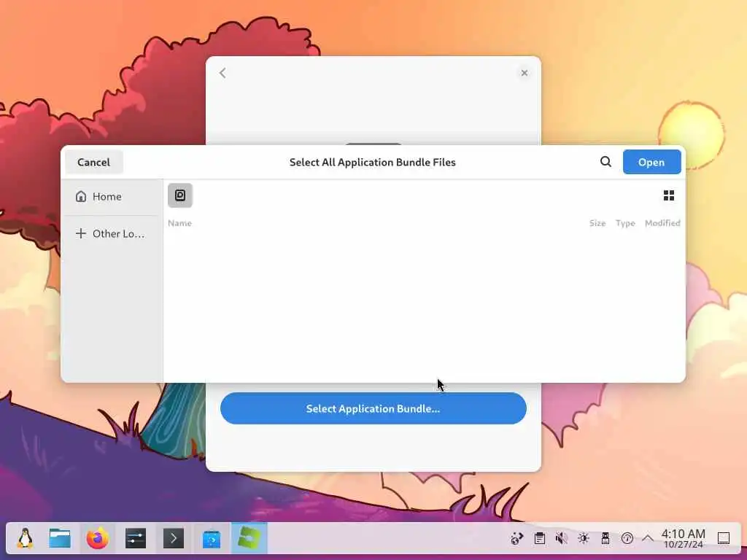Sort files by Size column

tap(597, 223)
